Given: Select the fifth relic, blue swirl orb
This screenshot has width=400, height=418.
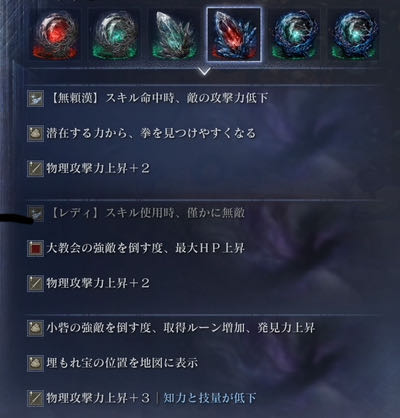Looking at the screenshot, I should 294,35.
